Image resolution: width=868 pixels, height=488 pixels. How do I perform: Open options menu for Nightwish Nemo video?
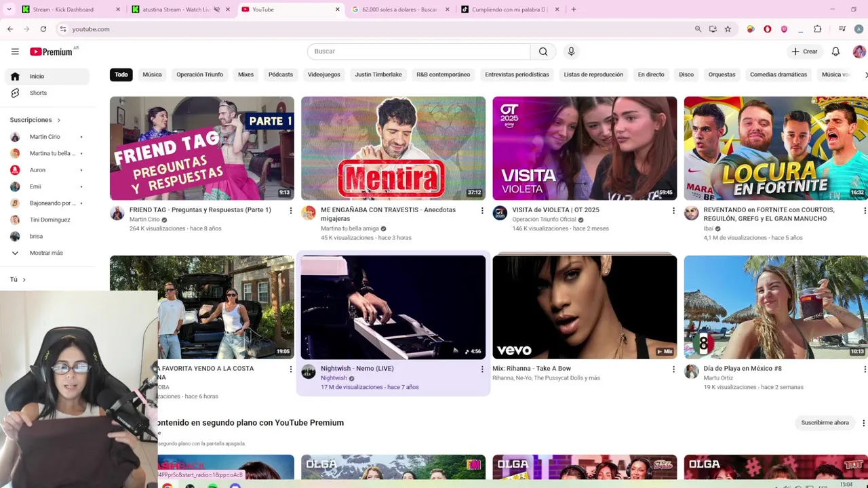(x=482, y=369)
